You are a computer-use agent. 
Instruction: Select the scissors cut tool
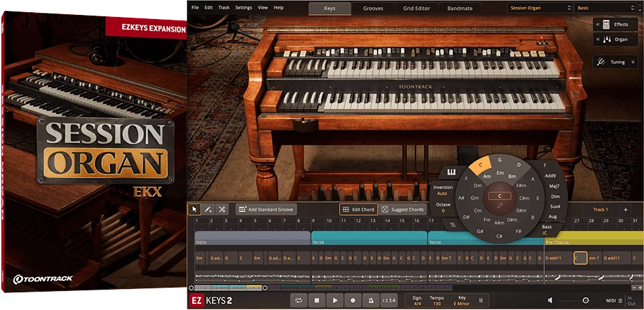tap(221, 210)
